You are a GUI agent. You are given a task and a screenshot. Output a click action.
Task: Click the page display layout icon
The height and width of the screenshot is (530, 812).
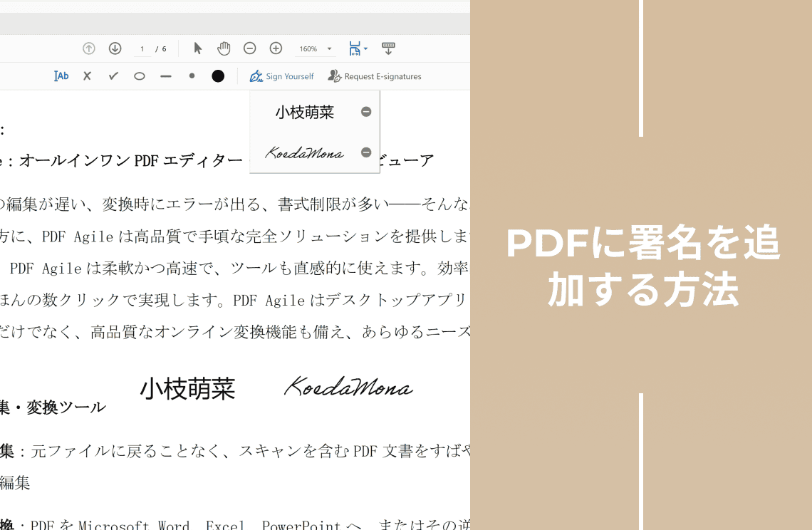pyautogui.click(x=355, y=47)
